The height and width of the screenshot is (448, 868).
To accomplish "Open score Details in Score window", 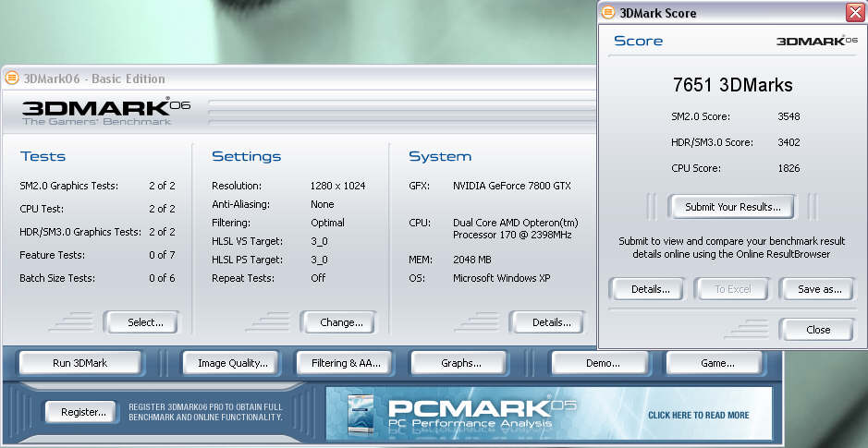I will point(648,289).
